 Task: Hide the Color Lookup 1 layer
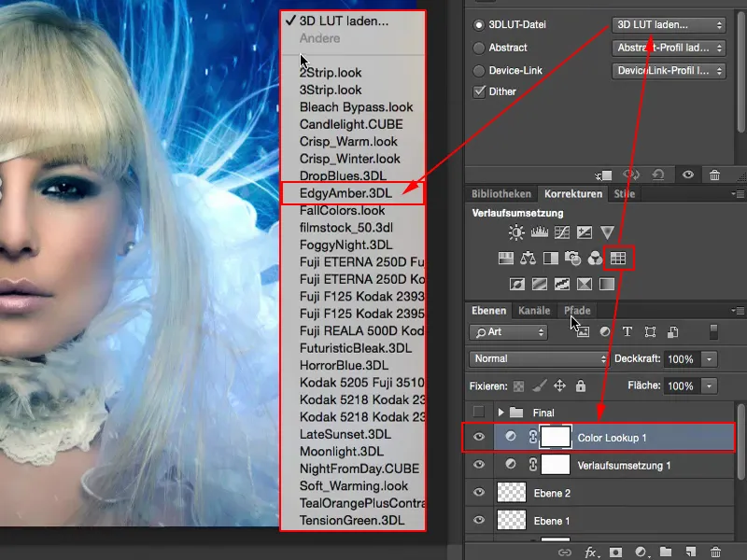point(479,437)
